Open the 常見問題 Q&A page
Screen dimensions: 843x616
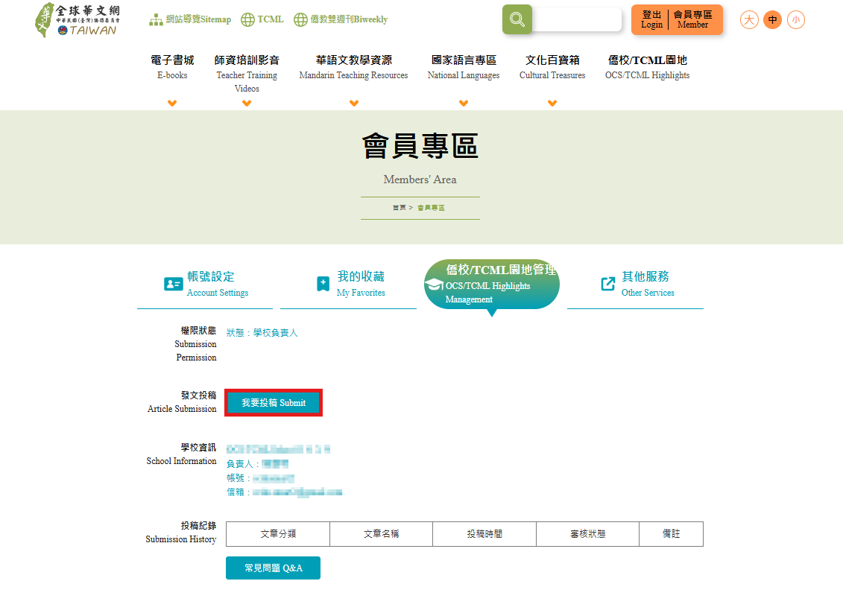(273, 568)
